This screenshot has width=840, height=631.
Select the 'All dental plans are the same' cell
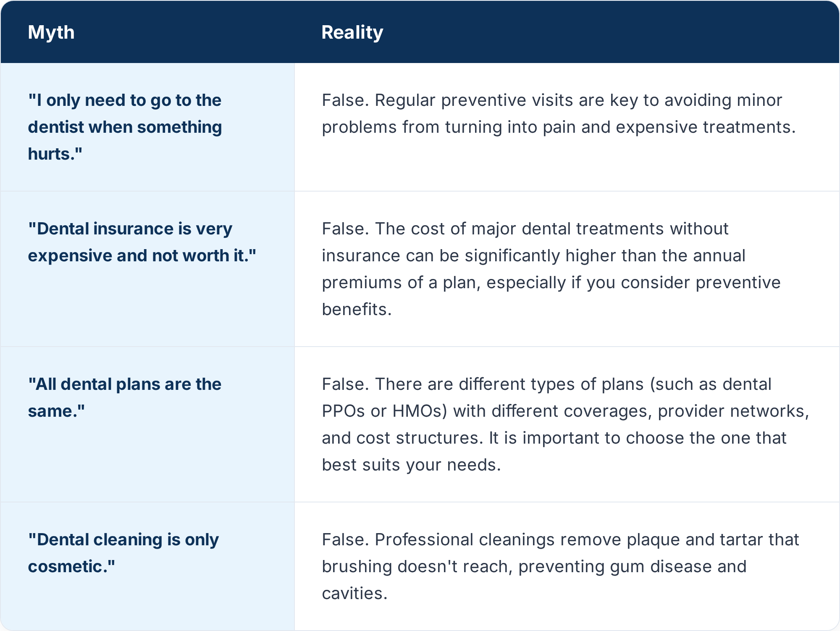[x=125, y=397]
